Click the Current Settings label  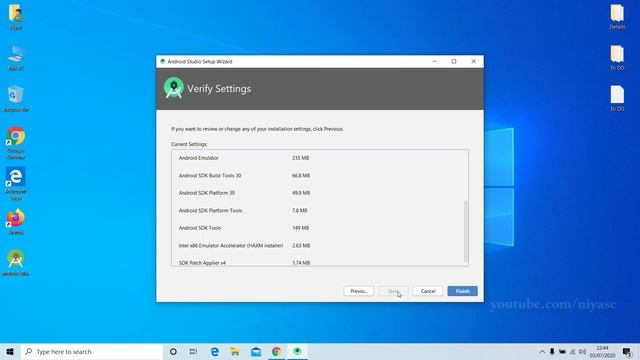coord(189,144)
